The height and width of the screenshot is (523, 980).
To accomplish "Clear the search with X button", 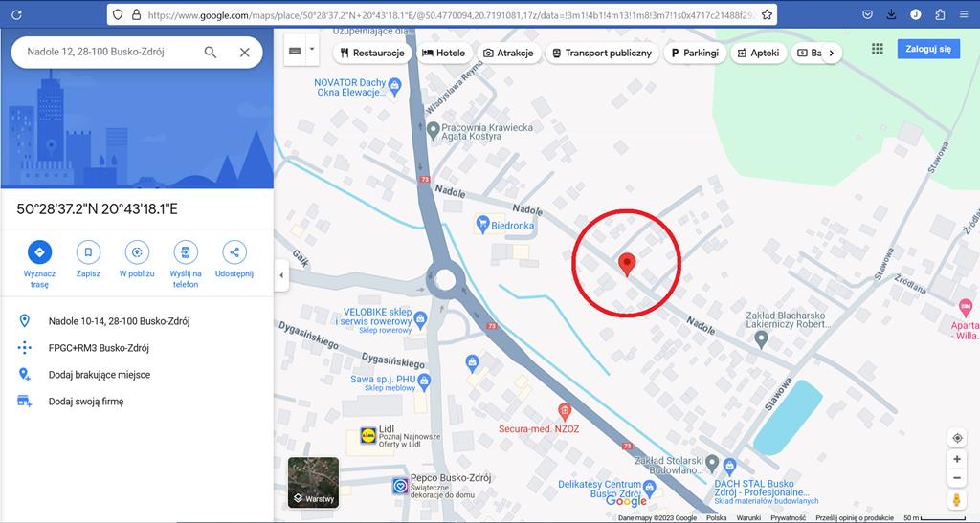I will pos(244,53).
